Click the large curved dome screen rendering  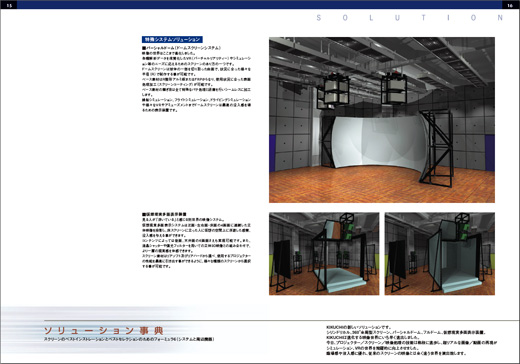382,120
